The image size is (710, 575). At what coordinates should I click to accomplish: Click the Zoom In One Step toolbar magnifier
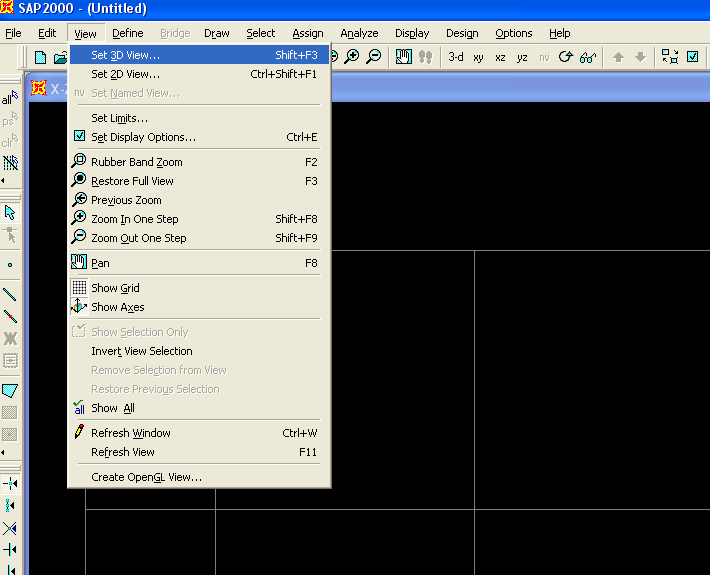352,57
